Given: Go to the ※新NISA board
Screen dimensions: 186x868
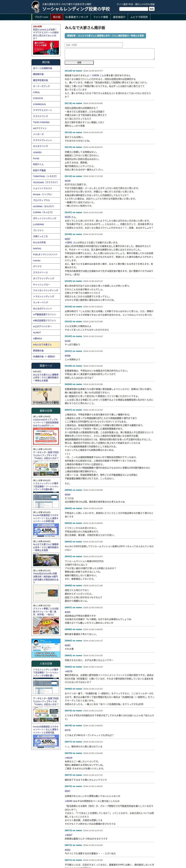Looking at the screenshot, I should pos(46,339).
